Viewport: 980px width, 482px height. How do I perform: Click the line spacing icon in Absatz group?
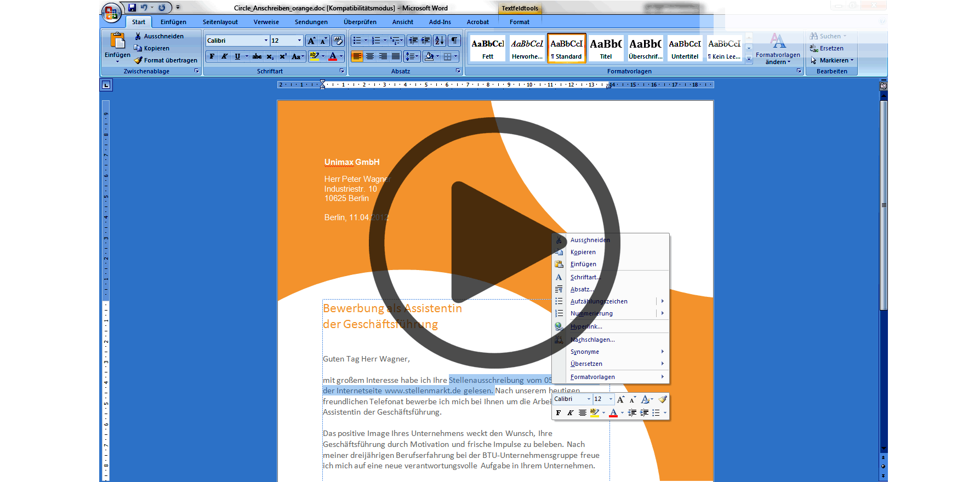click(x=410, y=56)
